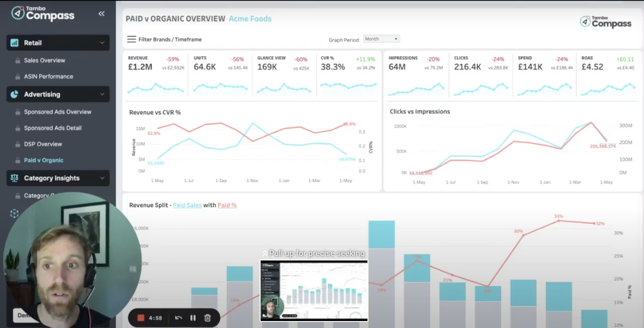
Task: Click the precise seeking video preview thumbnail
Action: coord(314,291)
